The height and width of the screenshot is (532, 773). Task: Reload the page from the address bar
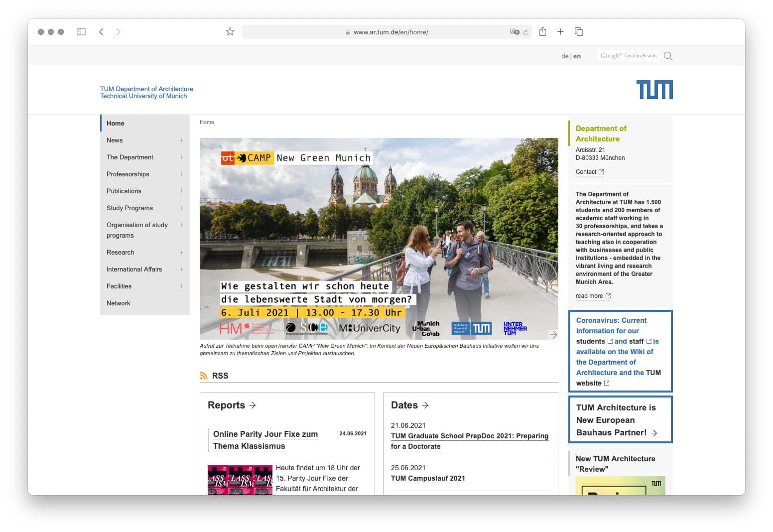pos(525,32)
